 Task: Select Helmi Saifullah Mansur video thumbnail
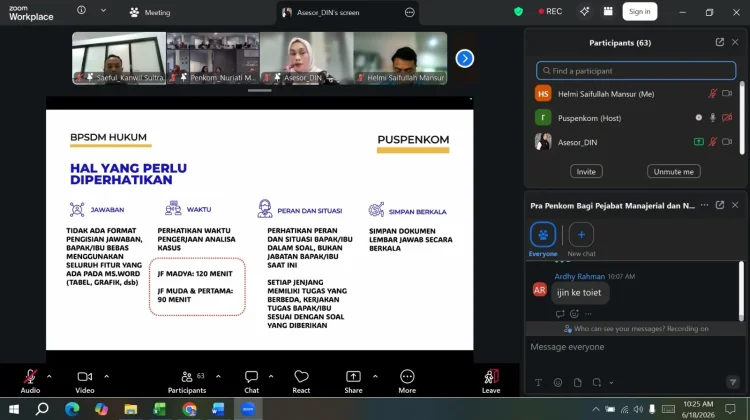pyautogui.click(x=400, y=58)
